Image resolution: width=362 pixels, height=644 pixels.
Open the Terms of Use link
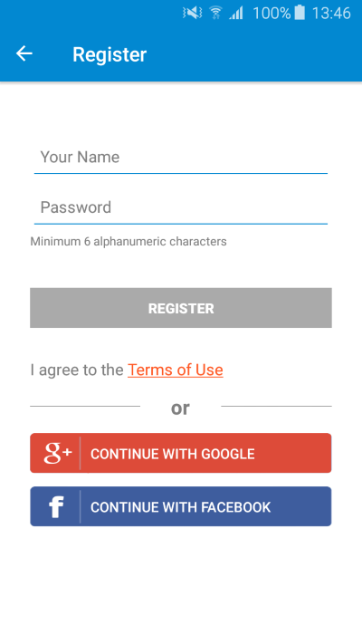coord(176,370)
